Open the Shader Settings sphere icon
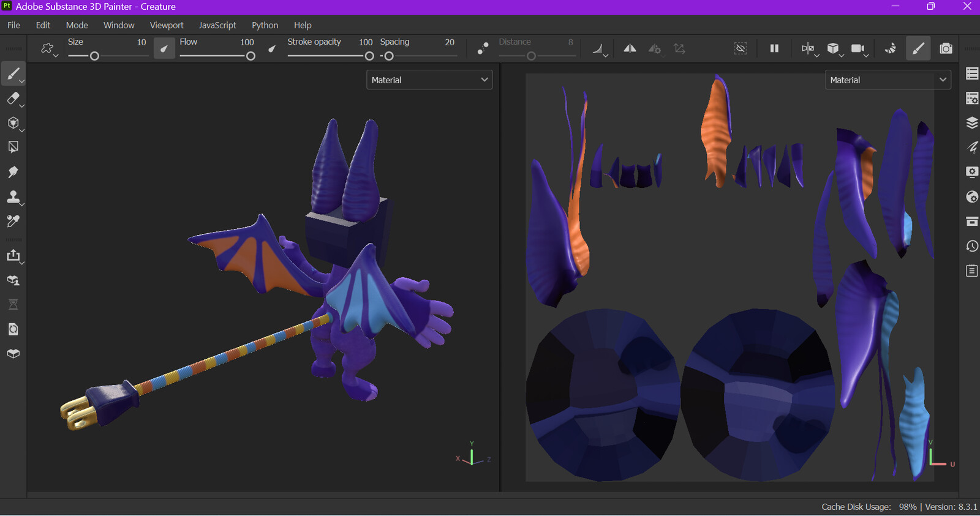Screen dimensions: 980x516 pyautogui.click(x=971, y=196)
